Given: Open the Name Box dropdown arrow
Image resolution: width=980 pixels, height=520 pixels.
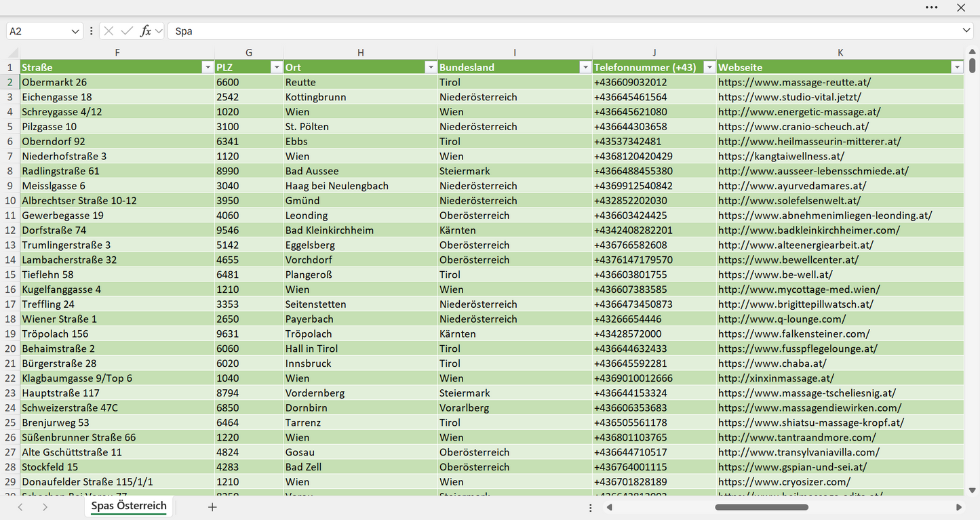Looking at the screenshot, I should click(75, 31).
